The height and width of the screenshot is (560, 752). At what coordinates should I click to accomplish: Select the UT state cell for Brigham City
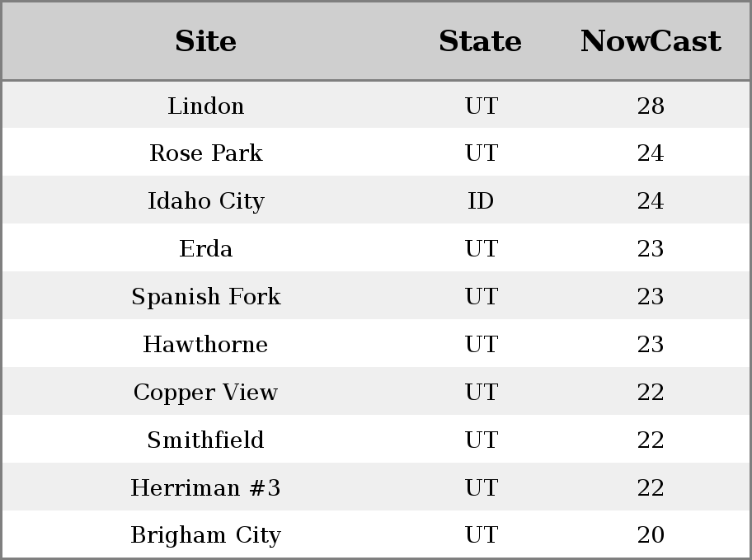coord(481,535)
